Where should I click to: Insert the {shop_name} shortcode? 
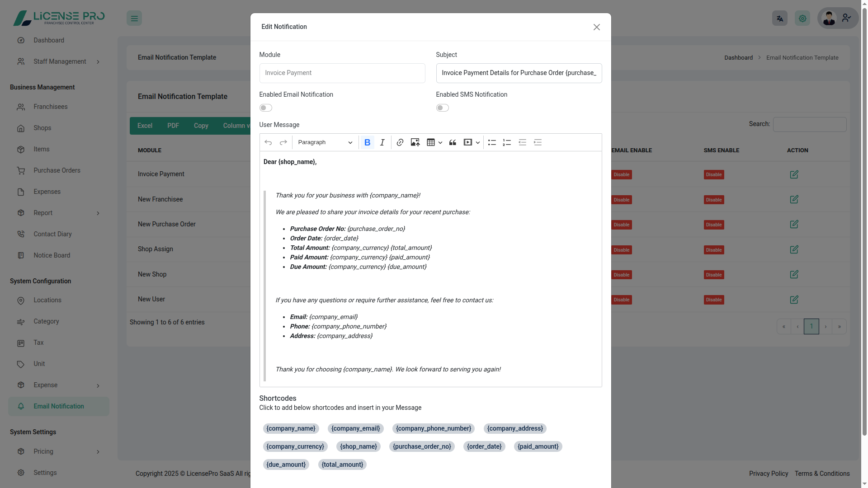(x=358, y=446)
